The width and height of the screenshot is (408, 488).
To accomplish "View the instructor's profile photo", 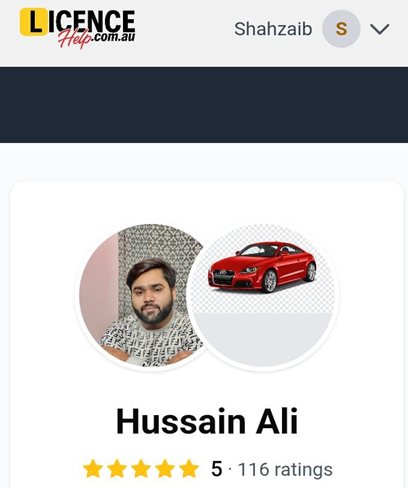I will [141, 295].
